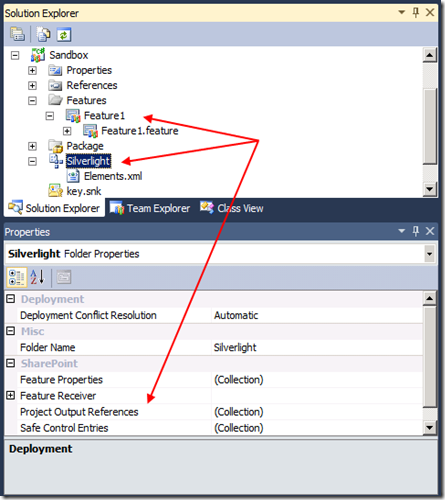The image size is (445, 500).
Task: Switch Properties grid to Categorized view
Action: click(16, 277)
